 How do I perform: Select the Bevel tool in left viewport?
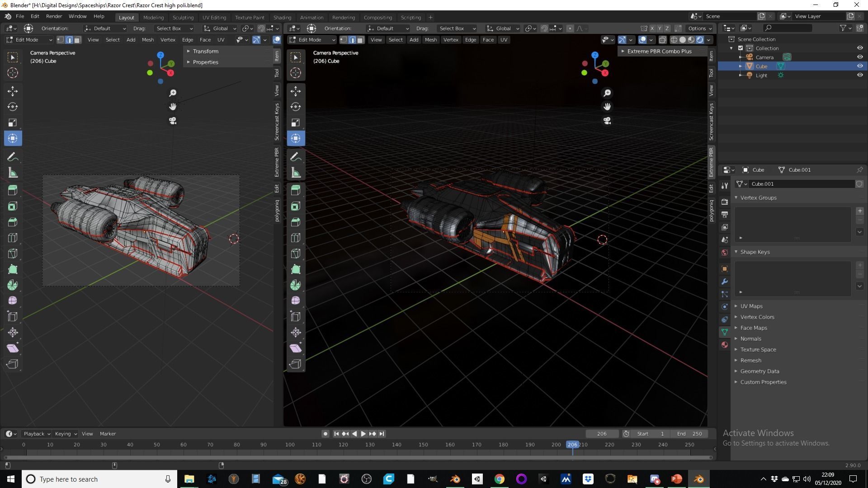[13, 222]
